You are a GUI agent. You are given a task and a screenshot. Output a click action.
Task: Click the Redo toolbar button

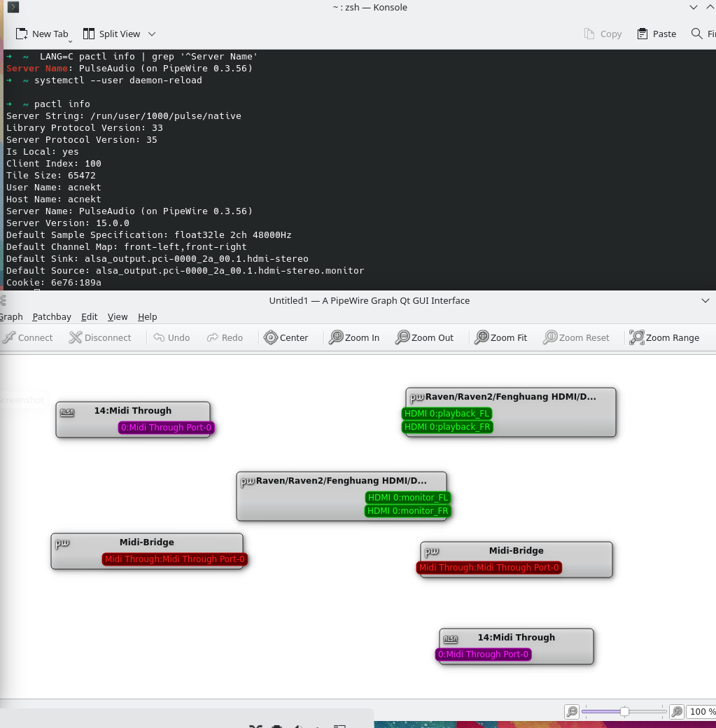[x=225, y=337]
